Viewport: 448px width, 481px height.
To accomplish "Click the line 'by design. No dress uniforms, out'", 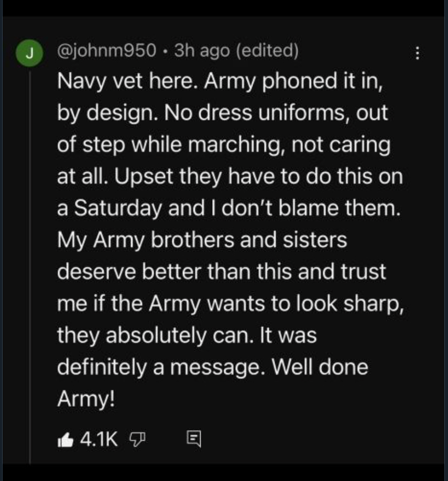I will (x=223, y=112).
